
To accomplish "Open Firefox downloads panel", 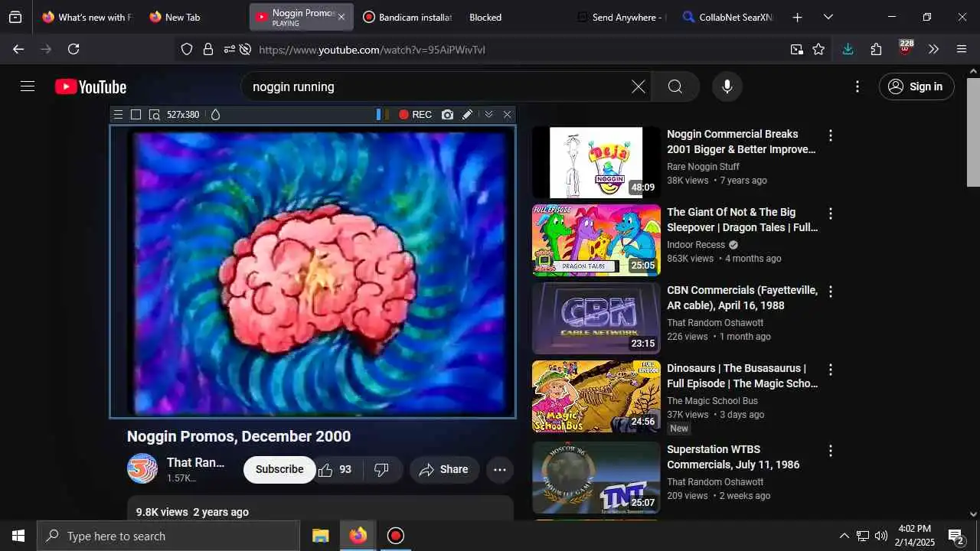I will 848,49.
